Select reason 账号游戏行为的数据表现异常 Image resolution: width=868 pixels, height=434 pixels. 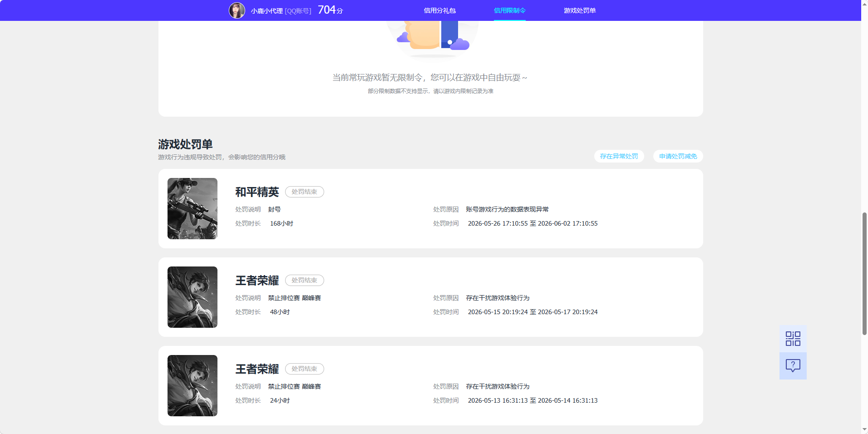(507, 209)
